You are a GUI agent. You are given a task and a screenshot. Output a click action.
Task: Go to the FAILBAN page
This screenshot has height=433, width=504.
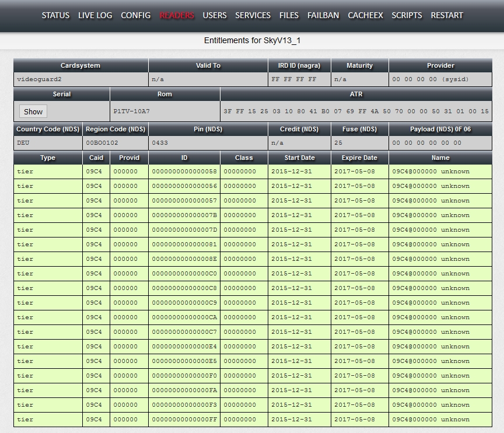pyautogui.click(x=323, y=15)
